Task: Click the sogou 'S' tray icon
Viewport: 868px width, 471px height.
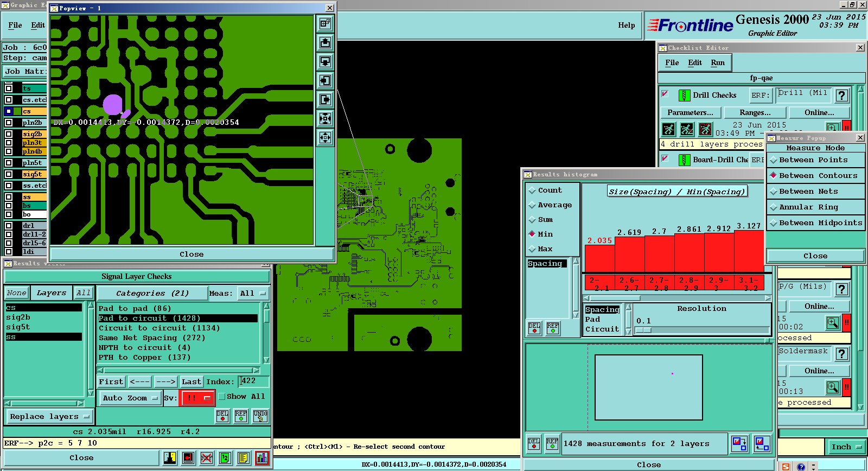Action: [x=786, y=466]
